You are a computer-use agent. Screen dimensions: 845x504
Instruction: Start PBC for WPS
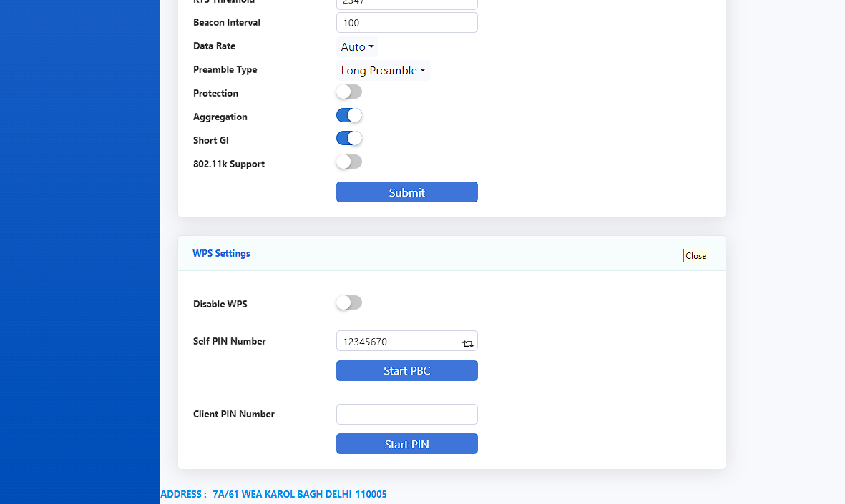pyautogui.click(x=407, y=370)
